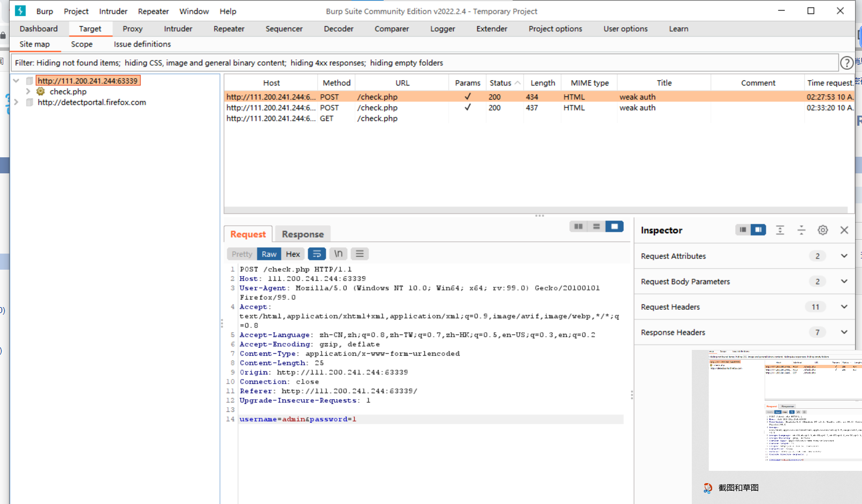Open the Learn tab
The width and height of the screenshot is (862, 504).
678,29
